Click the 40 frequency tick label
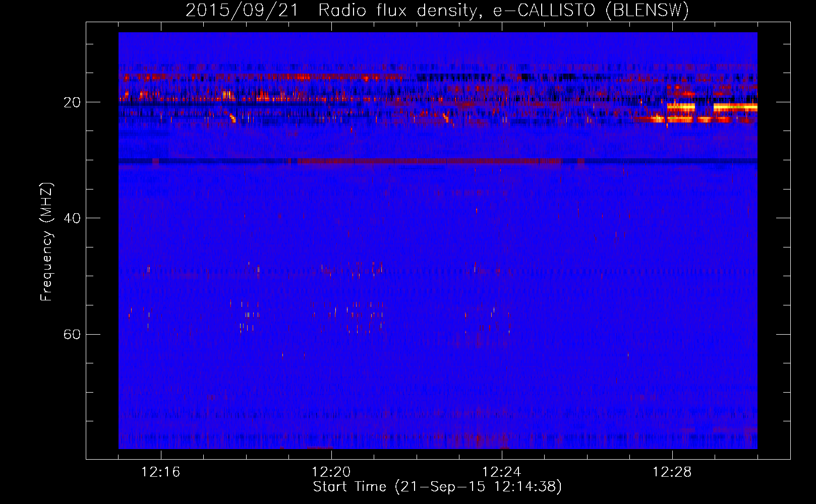Image resolution: width=816 pixels, height=504 pixels. coord(72,218)
